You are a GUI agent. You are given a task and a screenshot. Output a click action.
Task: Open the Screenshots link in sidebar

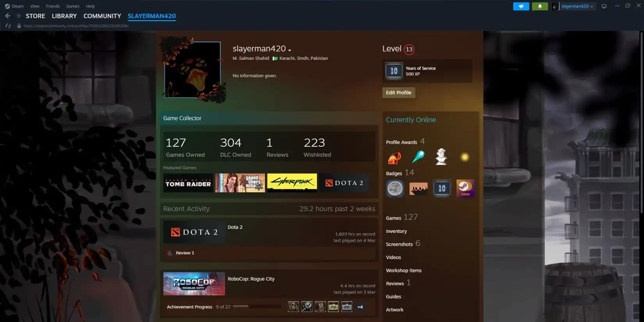point(399,244)
